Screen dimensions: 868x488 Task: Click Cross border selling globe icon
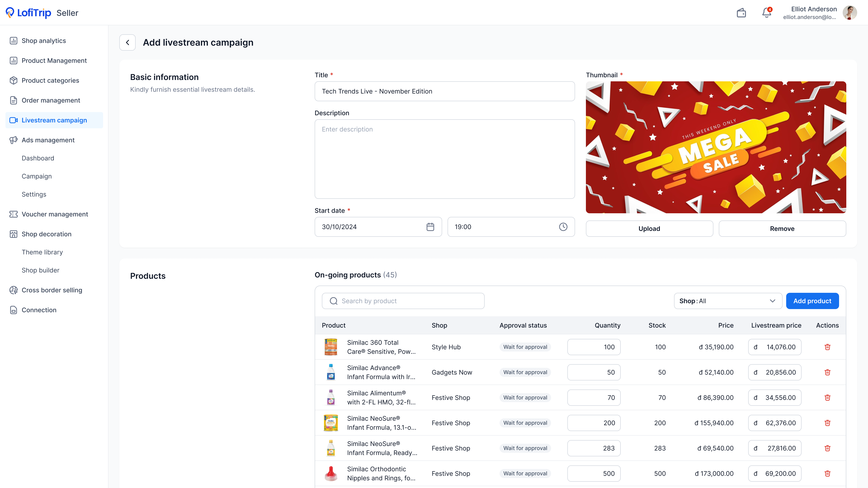14,290
